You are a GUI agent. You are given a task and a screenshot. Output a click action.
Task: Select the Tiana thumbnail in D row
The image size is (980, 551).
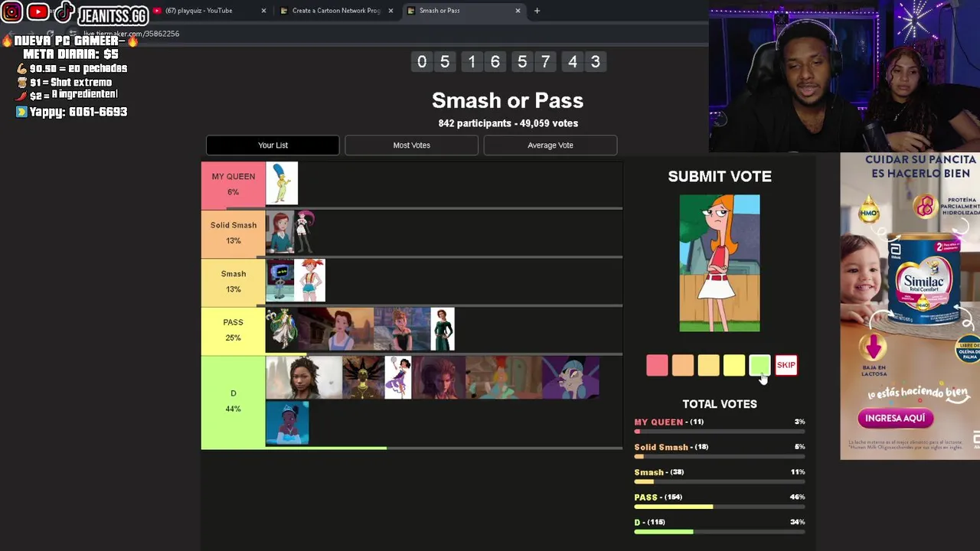[287, 423]
